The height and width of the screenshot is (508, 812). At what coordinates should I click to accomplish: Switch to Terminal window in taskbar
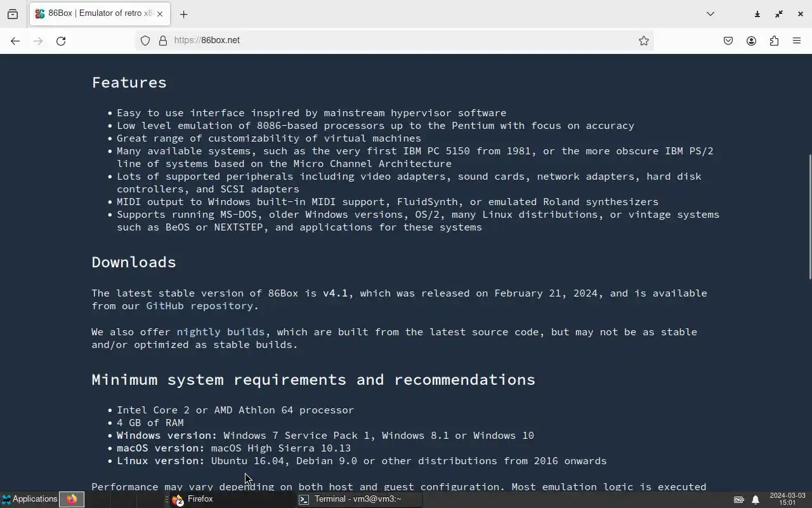tap(359, 499)
